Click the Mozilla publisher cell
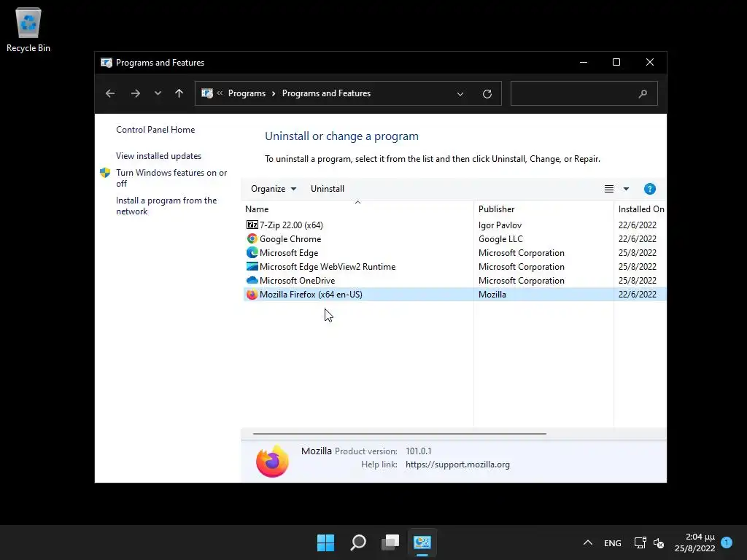Viewport: 747px width, 560px height. pos(492,295)
